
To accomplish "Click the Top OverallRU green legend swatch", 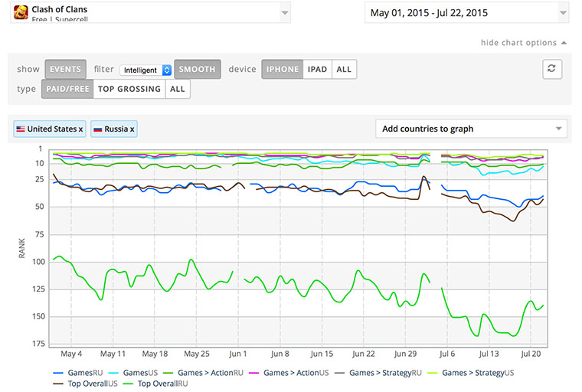I will point(128,384).
